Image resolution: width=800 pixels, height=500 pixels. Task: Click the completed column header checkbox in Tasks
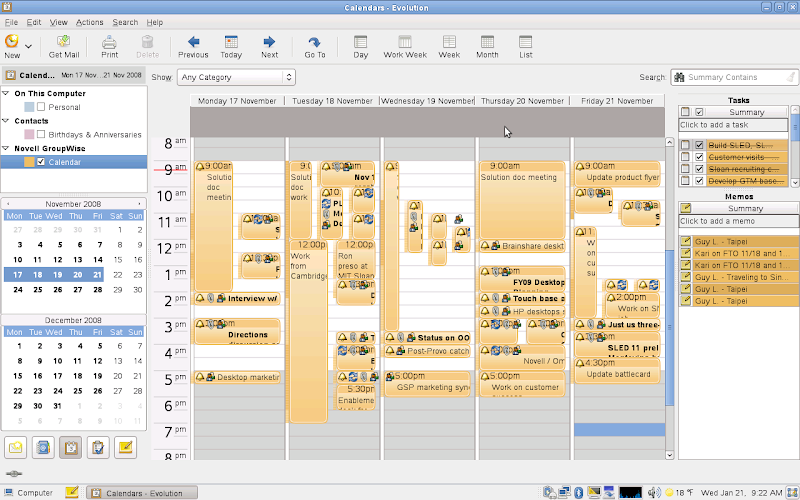pyautogui.click(x=699, y=112)
